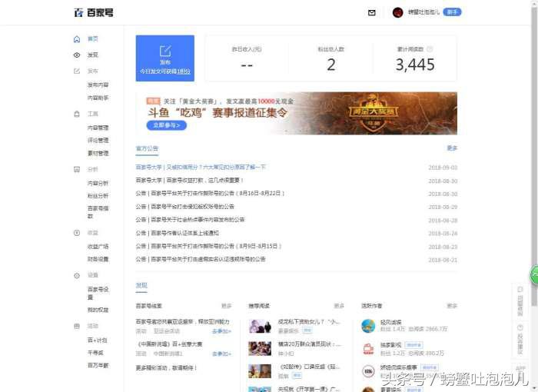
Task: Click the 娇姐侃娱乐趣事 author avatar
Action: [x=368, y=371]
